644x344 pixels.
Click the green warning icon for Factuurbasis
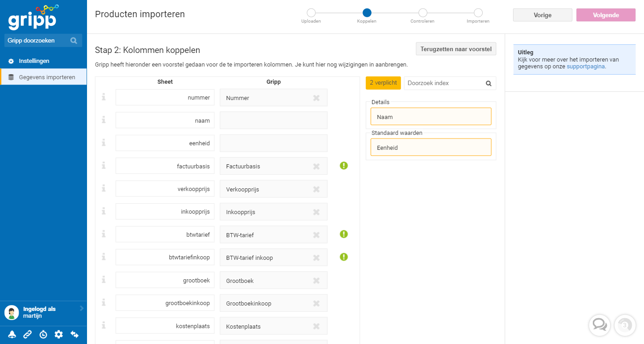344,166
